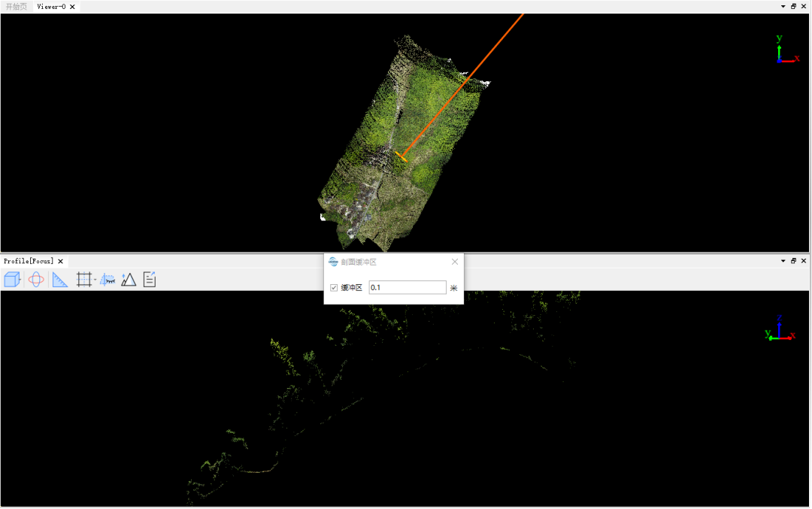Open the grid display tool
The height and width of the screenshot is (509, 812).
(x=83, y=280)
